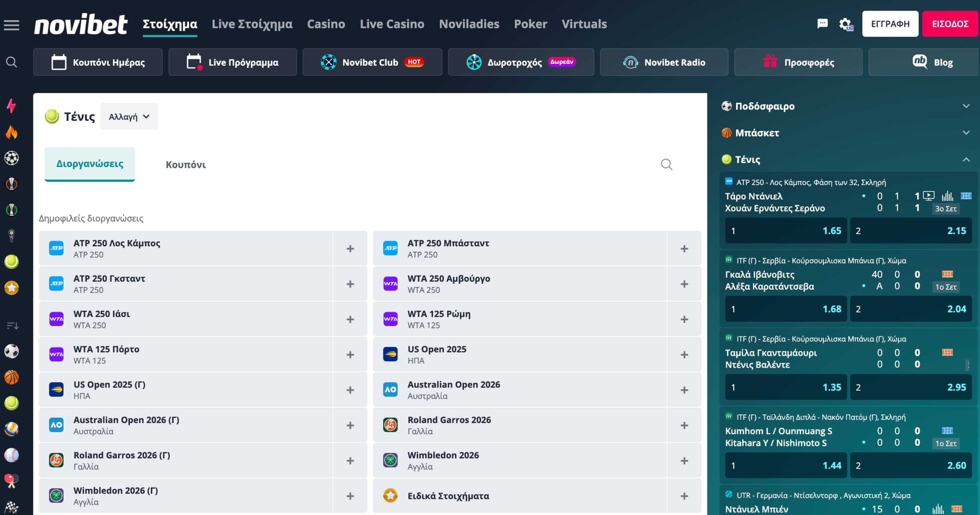Expand the Ποδόσφαιρο section chevron
Screen dimensions: 980x515
(x=966, y=106)
